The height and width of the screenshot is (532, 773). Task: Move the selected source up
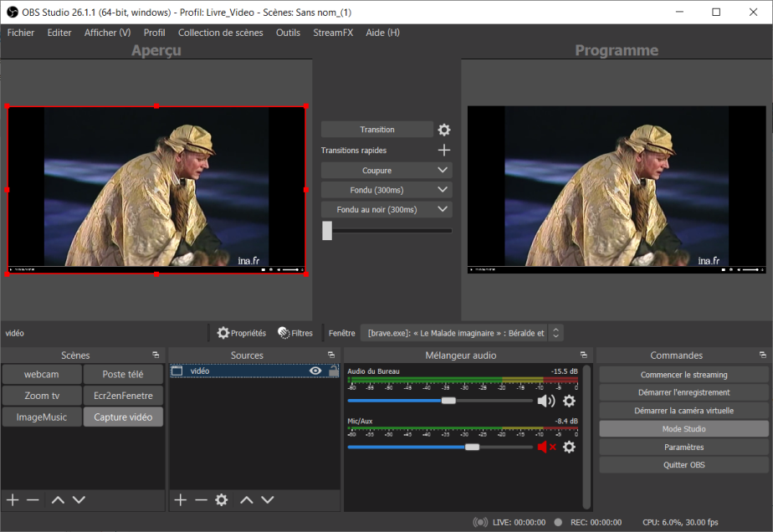coord(247,500)
